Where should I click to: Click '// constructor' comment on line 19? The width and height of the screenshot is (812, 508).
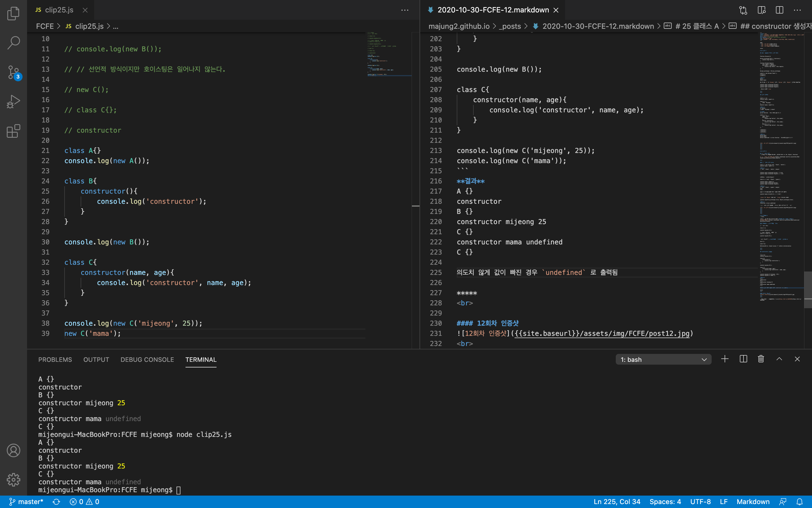tap(92, 130)
